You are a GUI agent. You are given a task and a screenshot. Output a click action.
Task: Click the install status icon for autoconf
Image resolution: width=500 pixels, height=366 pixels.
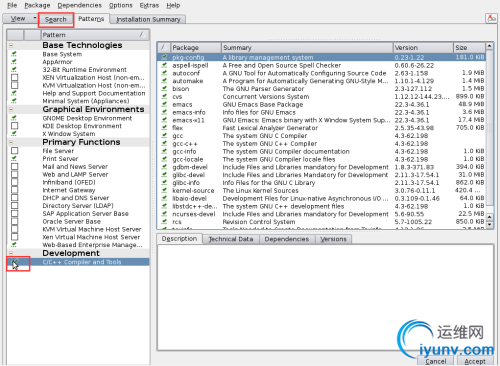pyautogui.click(x=164, y=73)
